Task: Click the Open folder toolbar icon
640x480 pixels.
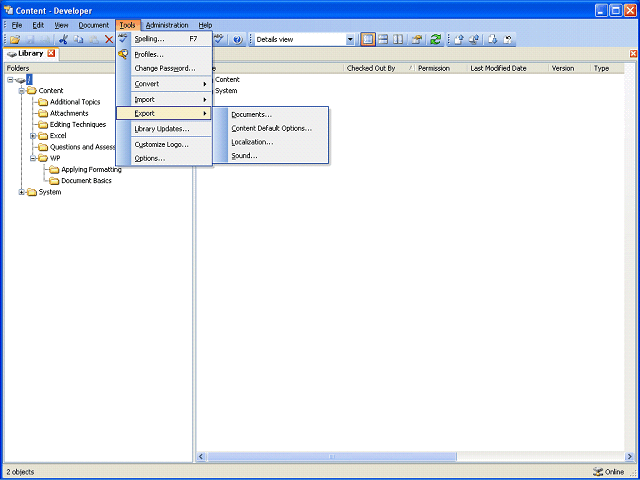Action: [15, 40]
